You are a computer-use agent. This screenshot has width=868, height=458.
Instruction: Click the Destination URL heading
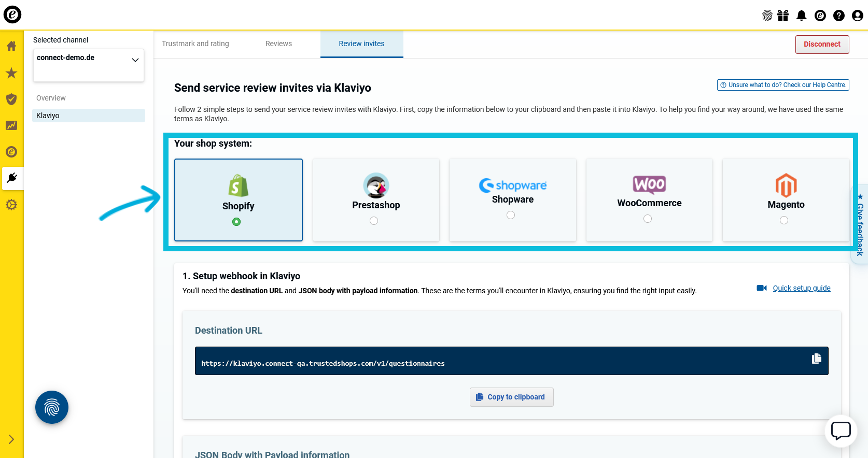229,331
